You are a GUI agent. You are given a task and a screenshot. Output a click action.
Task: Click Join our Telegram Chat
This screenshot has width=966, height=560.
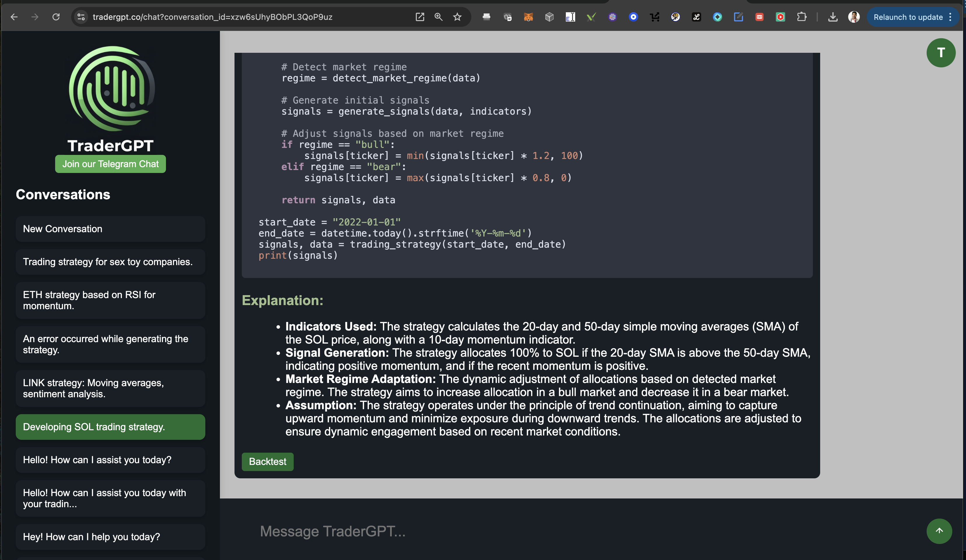pyautogui.click(x=111, y=164)
